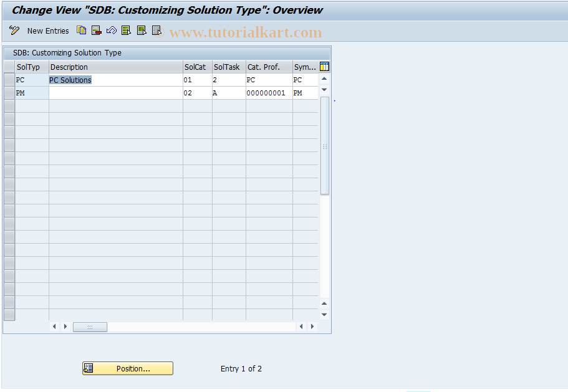Image resolution: width=568 pixels, height=392 pixels.
Task: Click the Entry 1 of 2 text
Action: (x=241, y=368)
